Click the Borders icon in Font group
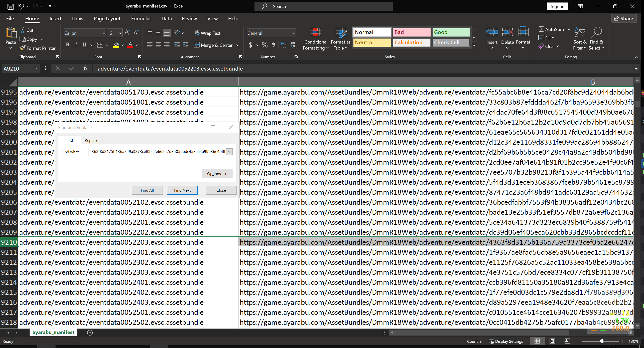Image resolution: width=644 pixels, height=348 pixels. point(100,45)
